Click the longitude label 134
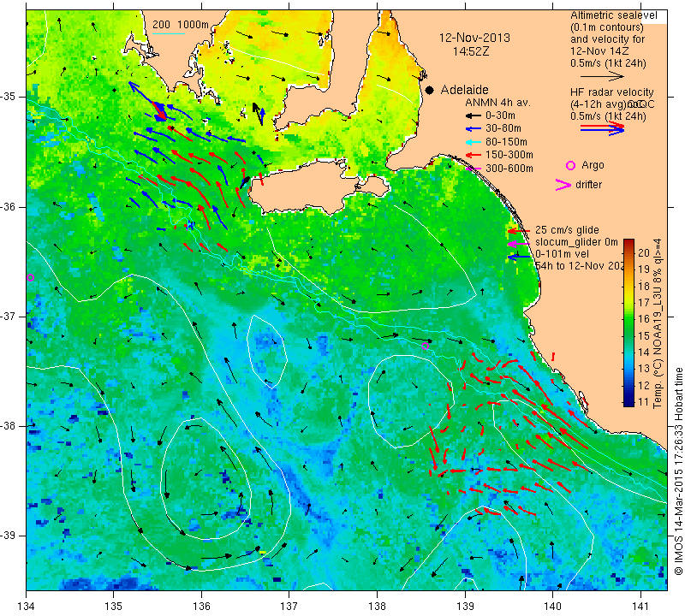Image resolution: width=685 pixels, height=616 pixels. coord(27,606)
